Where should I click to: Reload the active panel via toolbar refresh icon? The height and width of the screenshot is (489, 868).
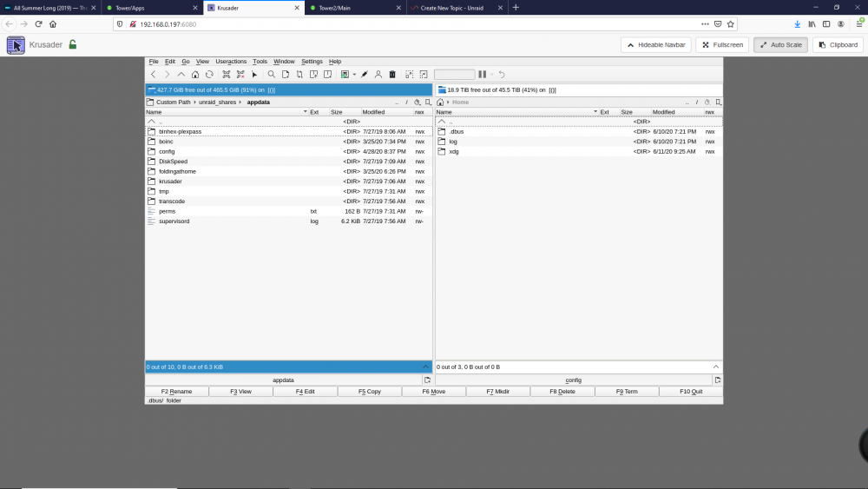point(209,74)
